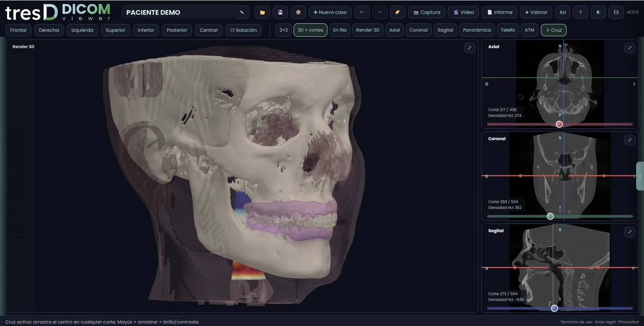The width and height of the screenshot is (644, 326).
Task: Open Aviso legal link
Action: coord(605,322)
